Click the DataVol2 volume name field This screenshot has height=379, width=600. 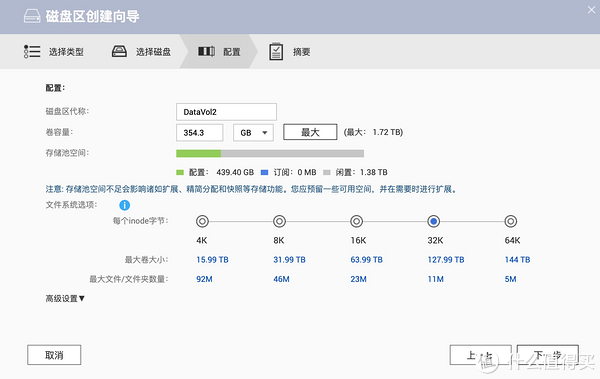[x=226, y=112]
